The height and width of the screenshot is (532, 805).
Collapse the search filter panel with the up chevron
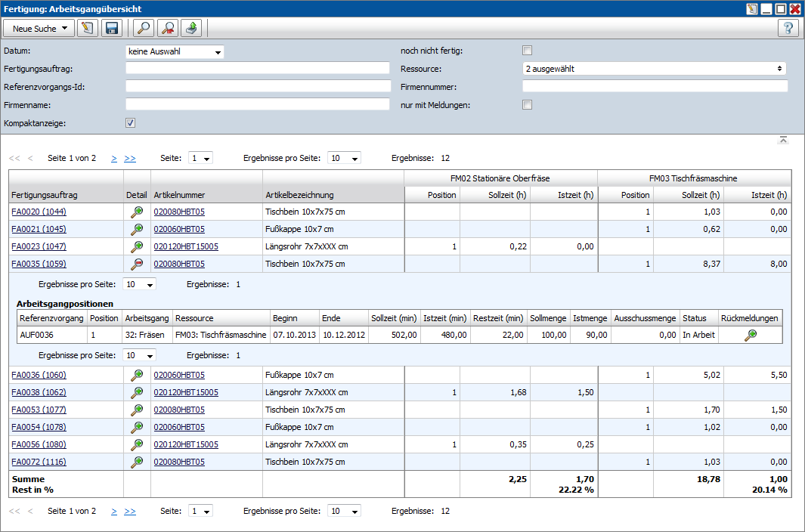click(x=783, y=140)
